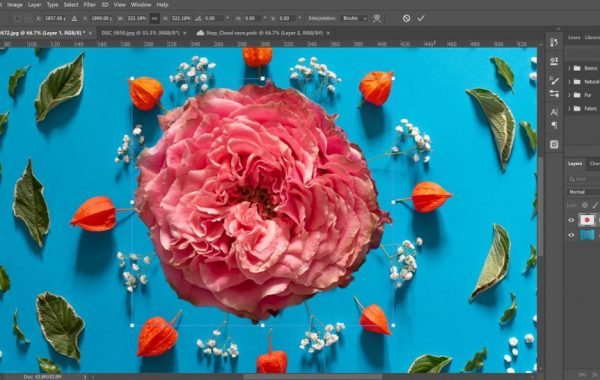The height and width of the screenshot is (380, 600).
Task: Select the rose layer thumbnail
Action: click(587, 220)
